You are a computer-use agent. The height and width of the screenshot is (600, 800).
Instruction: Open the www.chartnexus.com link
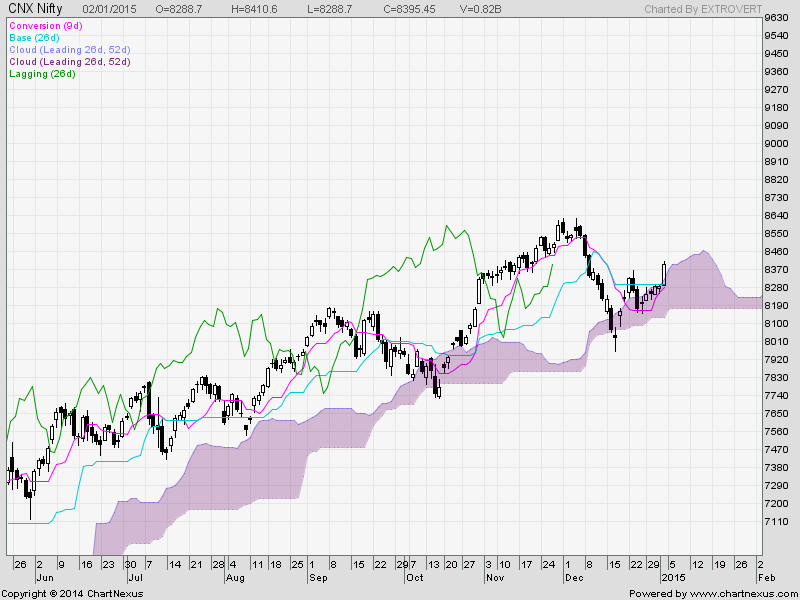click(742, 593)
